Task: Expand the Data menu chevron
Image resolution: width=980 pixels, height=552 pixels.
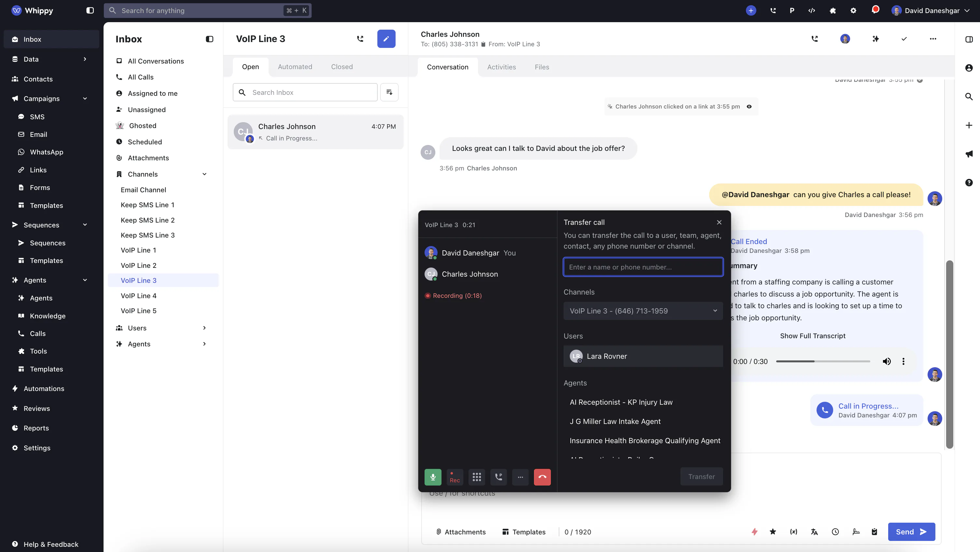Action: [x=85, y=59]
